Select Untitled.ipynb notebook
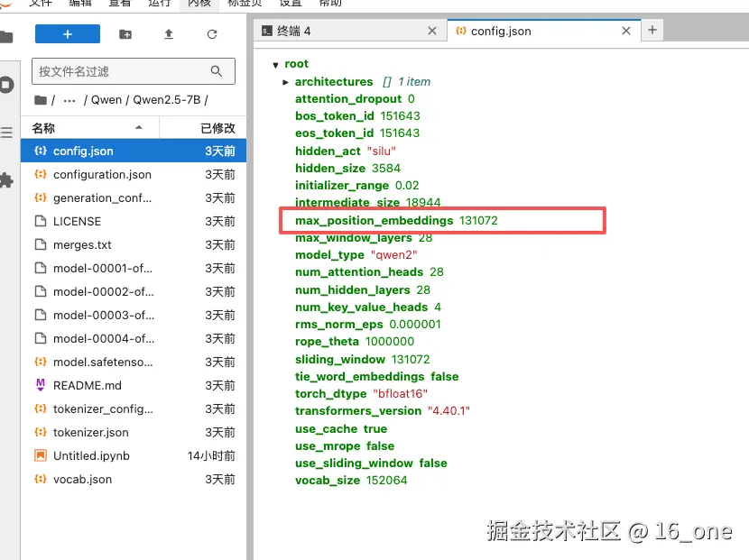Screen dimensions: 749x560 click(x=134, y=455)
